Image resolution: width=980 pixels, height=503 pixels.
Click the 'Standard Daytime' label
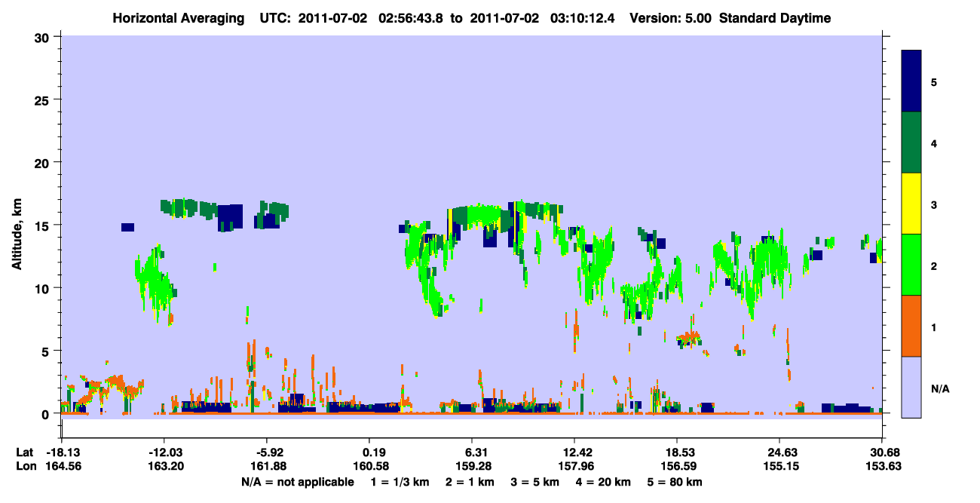[x=775, y=18]
